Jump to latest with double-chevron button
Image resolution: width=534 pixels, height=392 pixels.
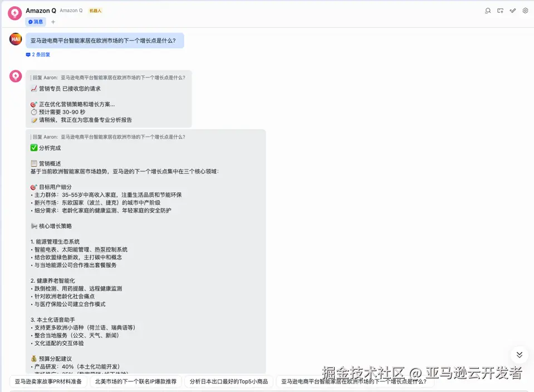click(520, 355)
